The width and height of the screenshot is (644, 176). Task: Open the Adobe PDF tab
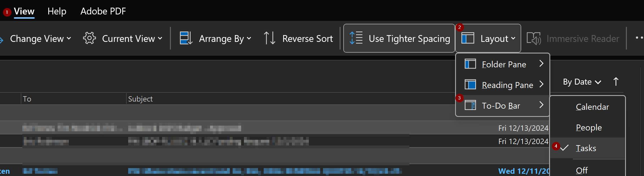coord(103,11)
